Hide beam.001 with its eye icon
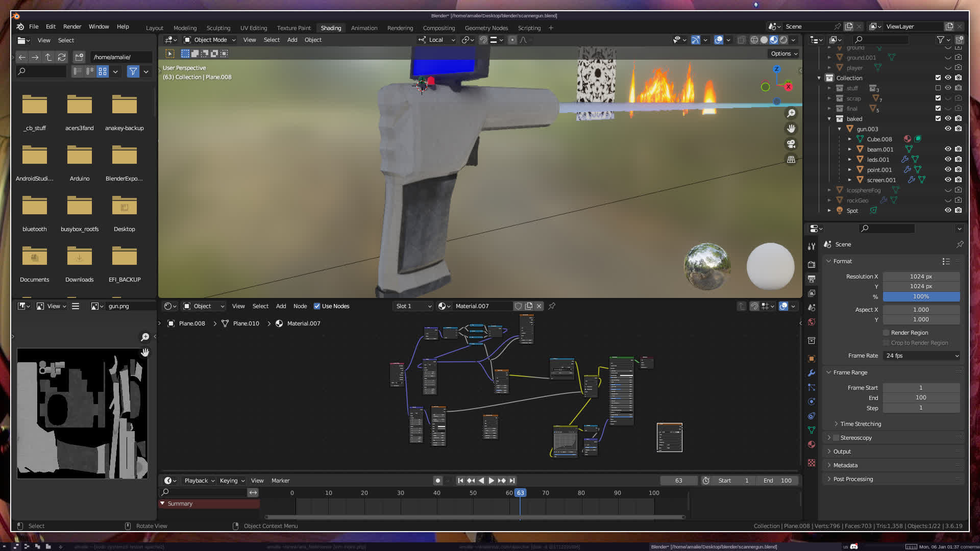This screenshot has width=980, height=551. [948, 149]
